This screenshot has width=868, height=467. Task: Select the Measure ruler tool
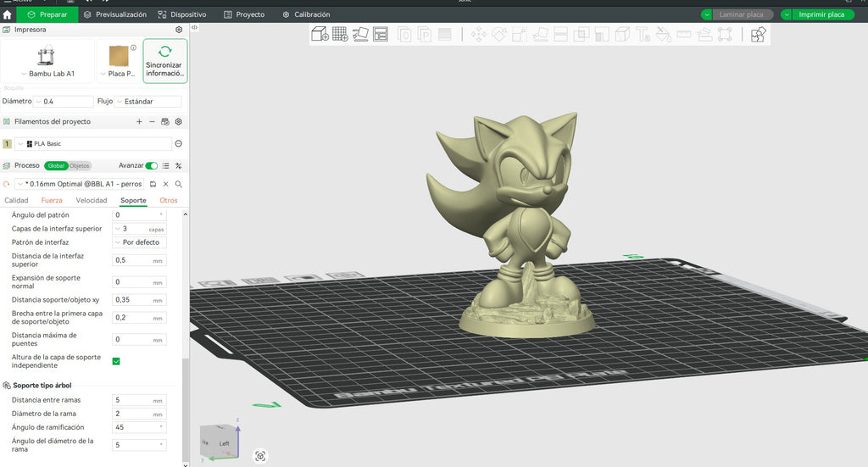pos(684,34)
